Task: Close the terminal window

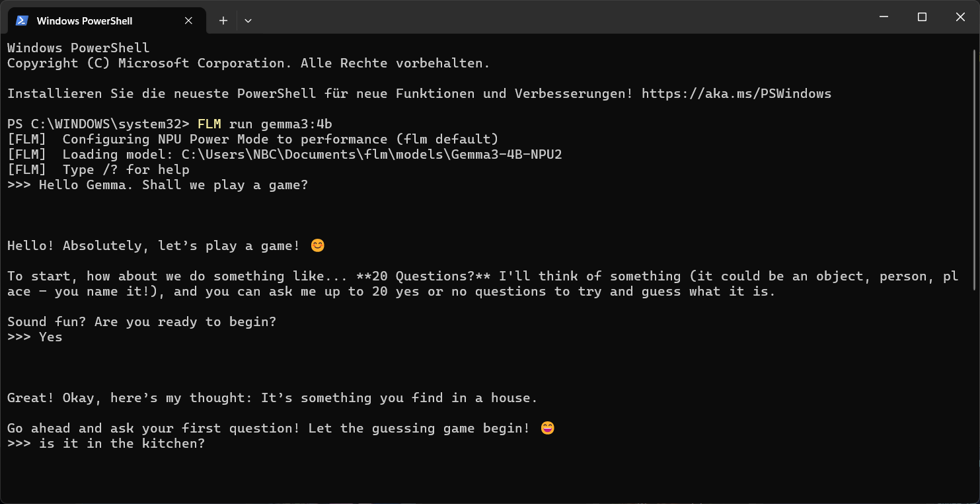Action: 960,17
